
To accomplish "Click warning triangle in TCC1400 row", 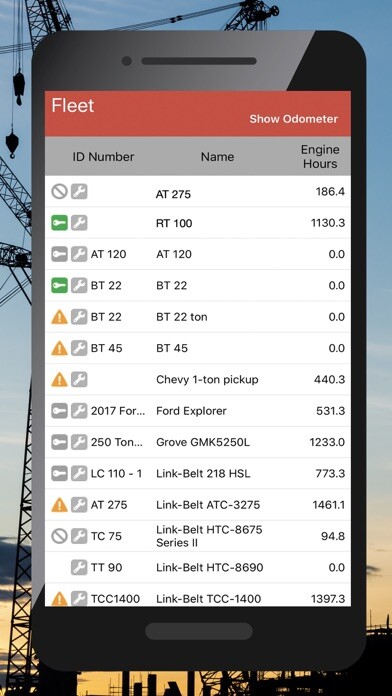I will click(59, 598).
